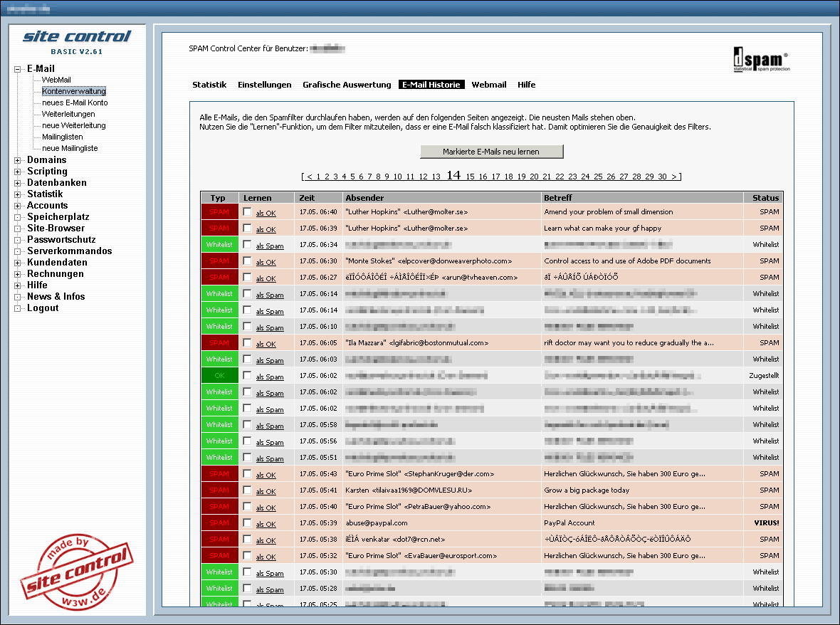
Task: Open the Statistik tab of the SPAM Control Center
Action: (x=209, y=85)
